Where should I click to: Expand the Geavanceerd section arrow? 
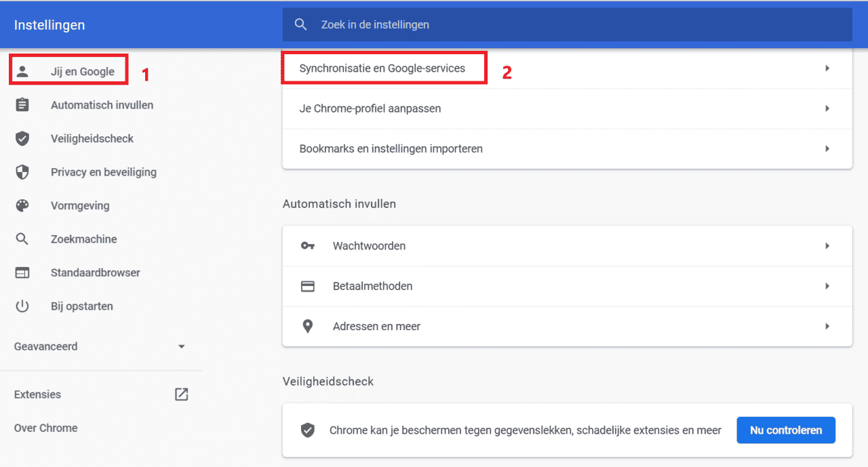coord(181,346)
